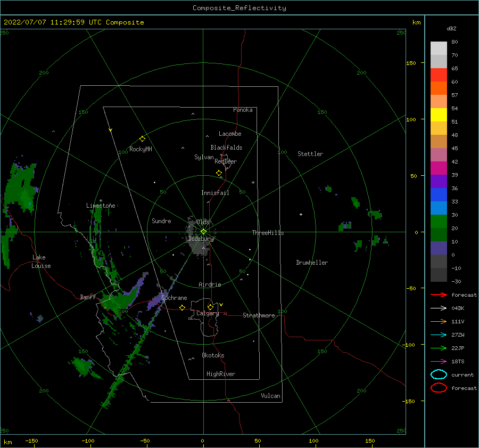Select the cyan 27ZW arrow legend icon
Viewport: 479px width, 448px height.
(x=439, y=335)
